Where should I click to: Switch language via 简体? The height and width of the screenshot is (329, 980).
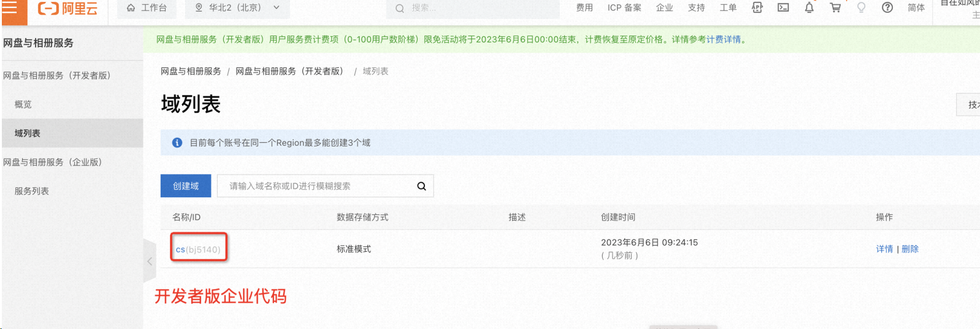[x=916, y=8]
